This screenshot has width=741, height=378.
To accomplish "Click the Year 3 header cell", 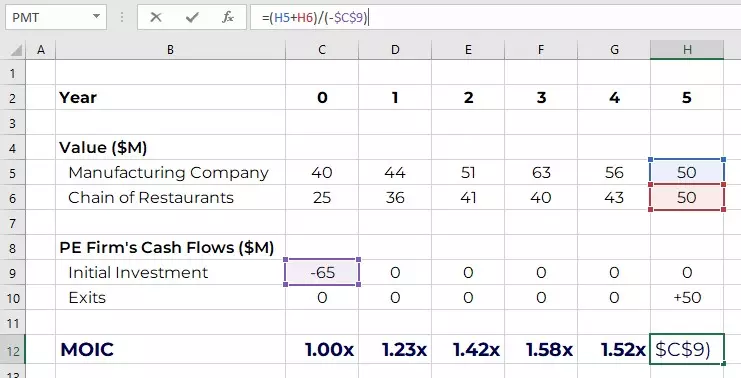I will click(x=541, y=97).
